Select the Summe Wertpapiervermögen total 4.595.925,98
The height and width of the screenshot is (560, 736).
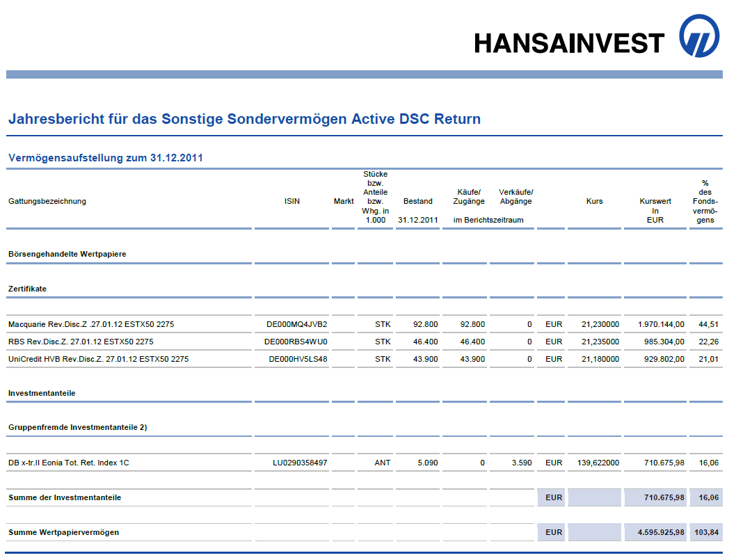pos(661,532)
